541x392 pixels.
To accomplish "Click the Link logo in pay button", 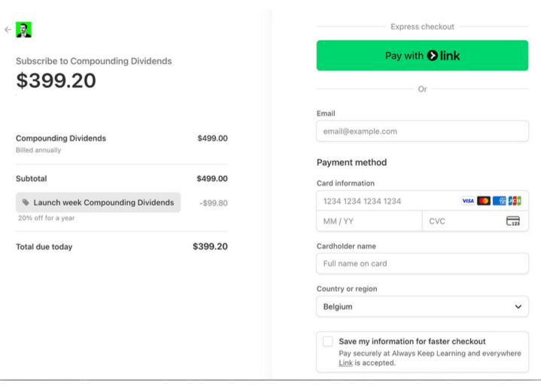I will 443,56.
